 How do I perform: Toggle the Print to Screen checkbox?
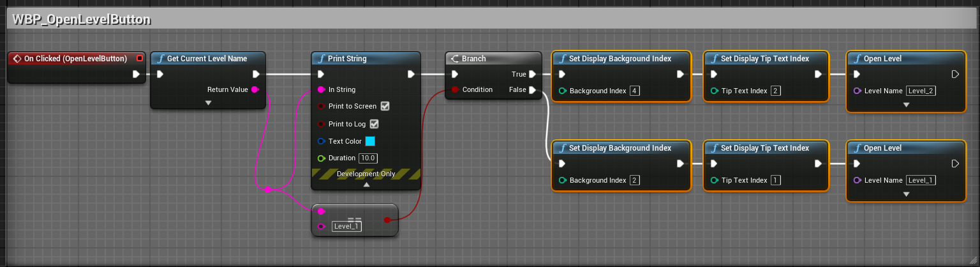pos(385,106)
